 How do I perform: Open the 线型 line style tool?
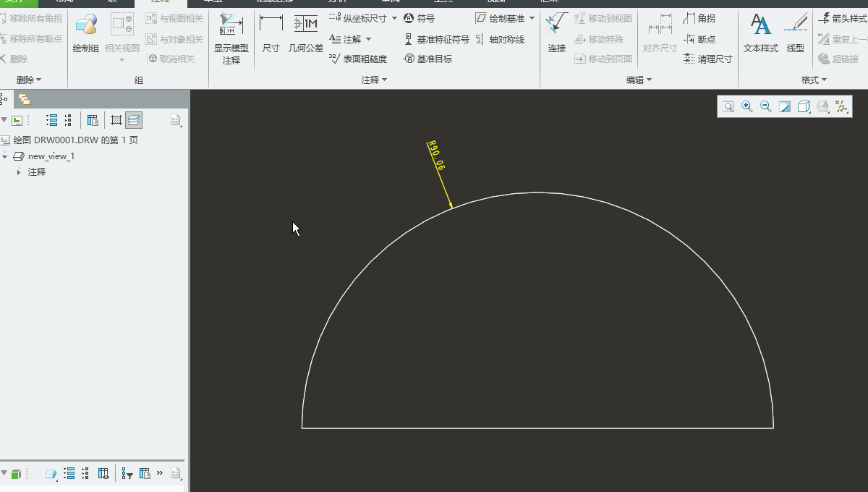(796, 33)
